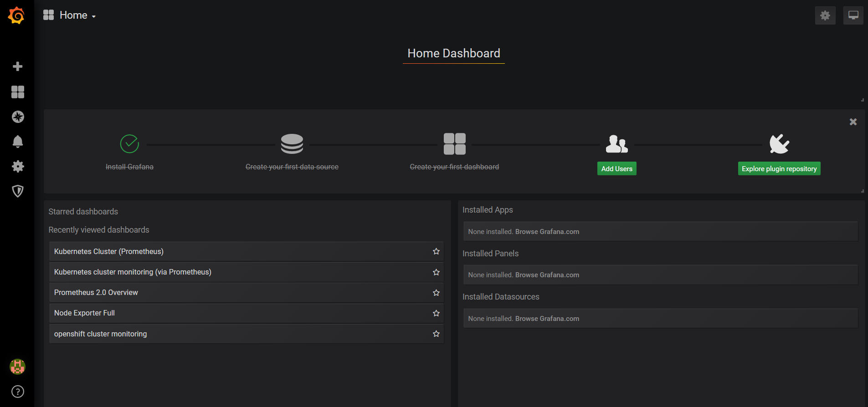Click the Install Grafana checkmark icon
Viewport: 868px width, 407px height.
click(129, 144)
